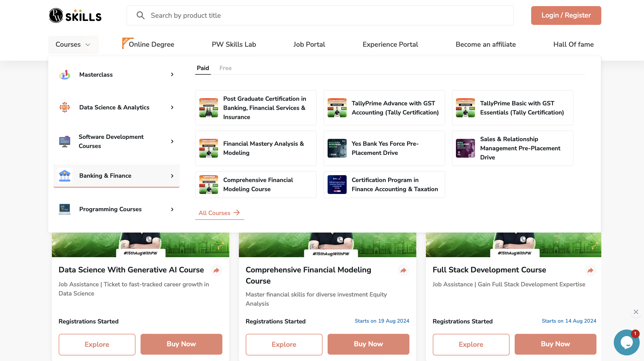This screenshot has width=644, height=361.
Task: Select the Paid tab
Action: 203,68
